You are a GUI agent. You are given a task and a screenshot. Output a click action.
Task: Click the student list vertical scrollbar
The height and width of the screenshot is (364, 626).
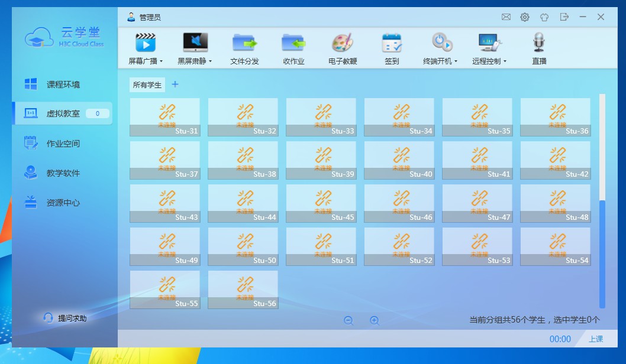(x=602, y=254)
